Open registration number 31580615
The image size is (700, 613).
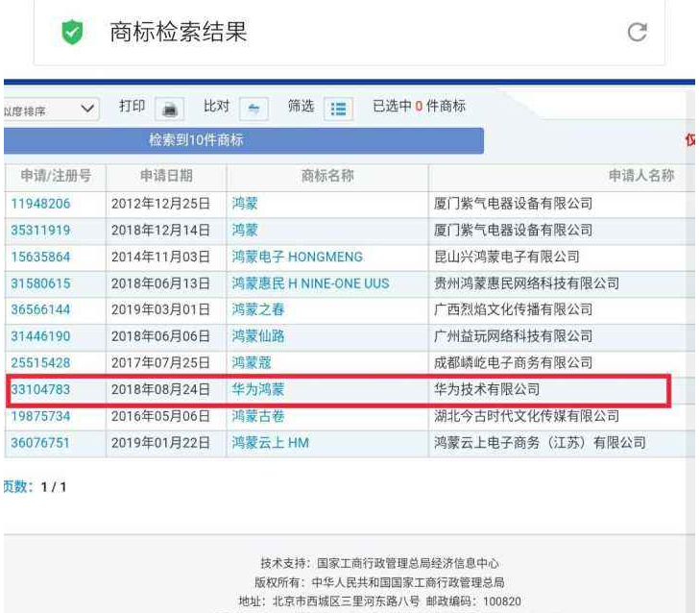coord(40,283)
